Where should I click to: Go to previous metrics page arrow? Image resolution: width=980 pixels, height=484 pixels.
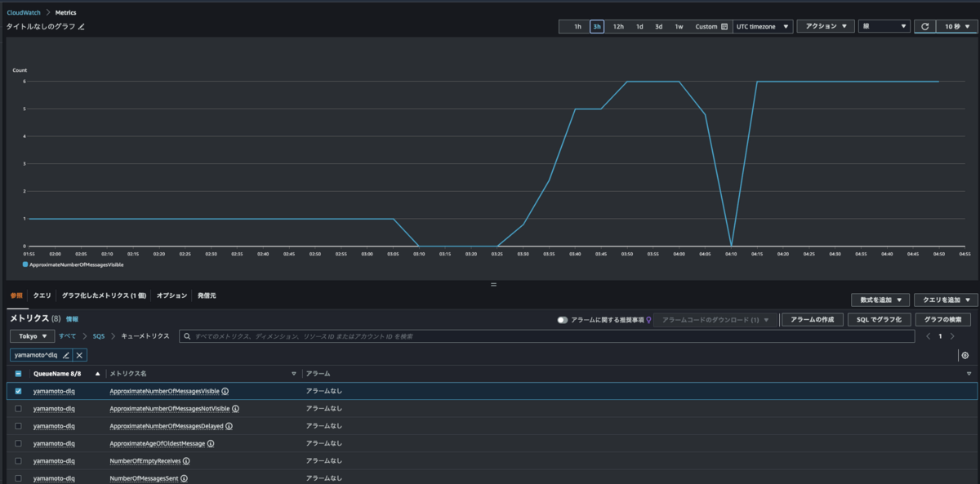point(928,336)
